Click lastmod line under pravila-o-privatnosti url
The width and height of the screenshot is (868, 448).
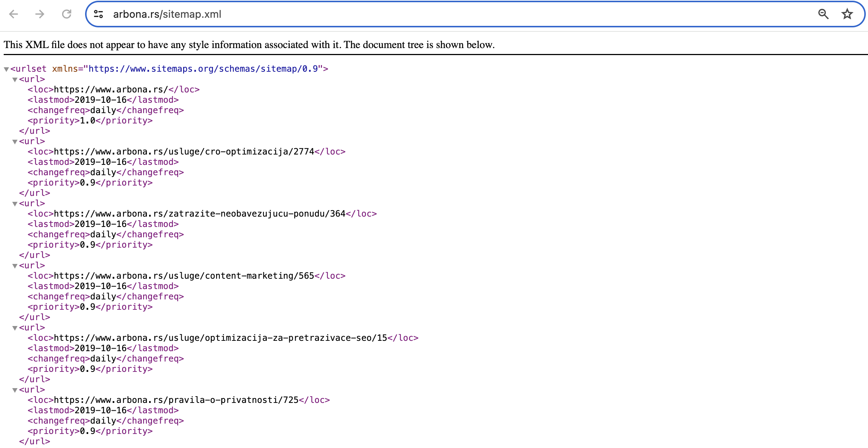[x=103, y=410]
